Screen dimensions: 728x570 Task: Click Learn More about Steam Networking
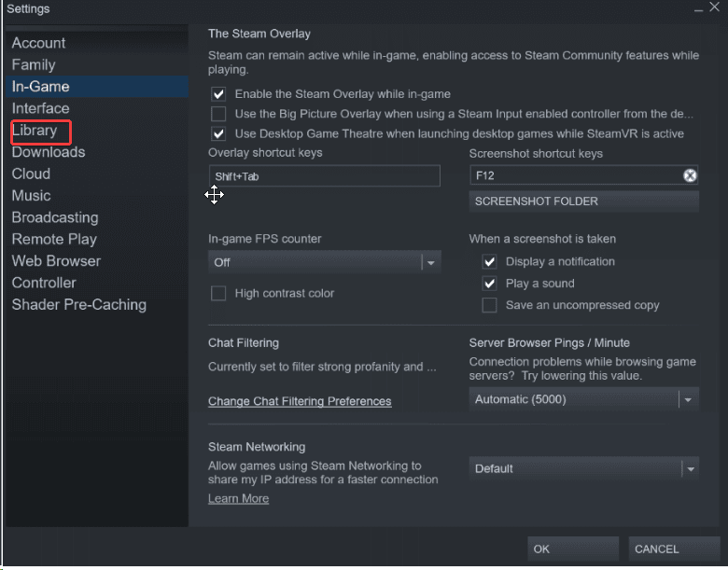pyautogui.click(x=238, y=499)
